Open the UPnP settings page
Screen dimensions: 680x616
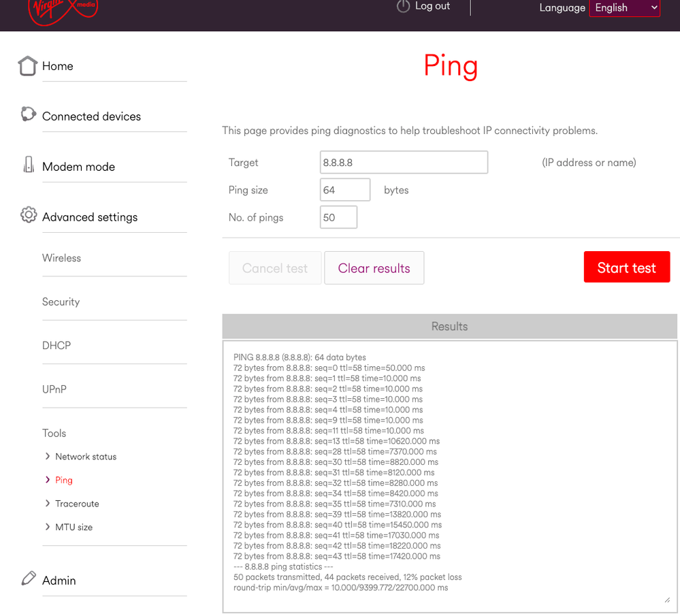[54, 389]
